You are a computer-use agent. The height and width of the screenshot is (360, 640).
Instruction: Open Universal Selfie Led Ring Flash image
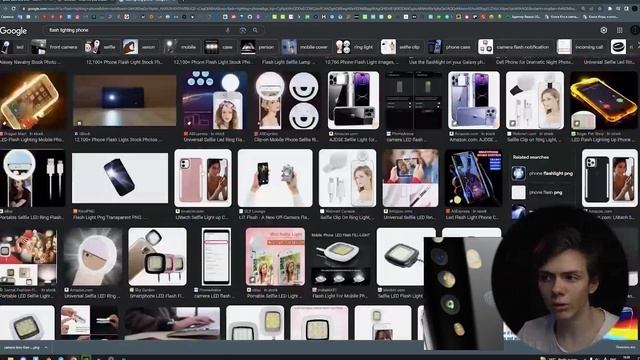click(215, 100)
